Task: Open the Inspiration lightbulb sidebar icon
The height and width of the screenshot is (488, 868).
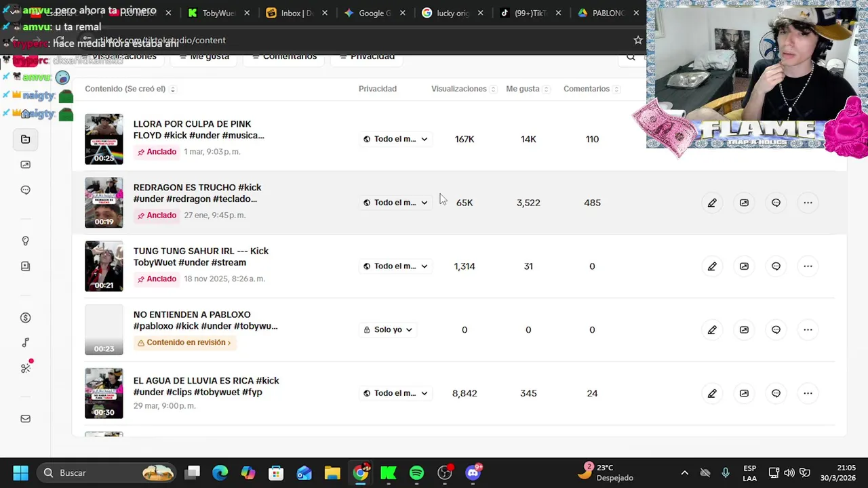Action: click(25, 241)
